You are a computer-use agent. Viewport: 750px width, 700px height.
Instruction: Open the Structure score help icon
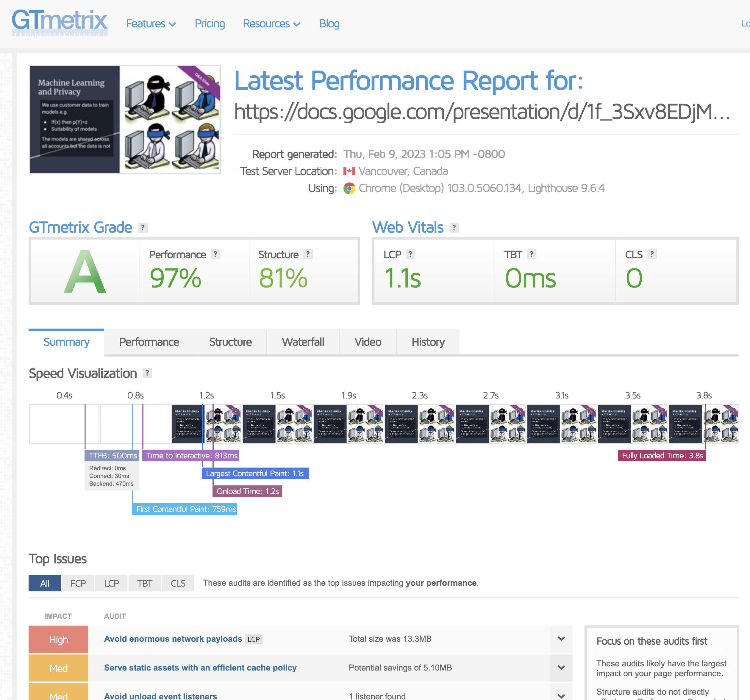308,254
